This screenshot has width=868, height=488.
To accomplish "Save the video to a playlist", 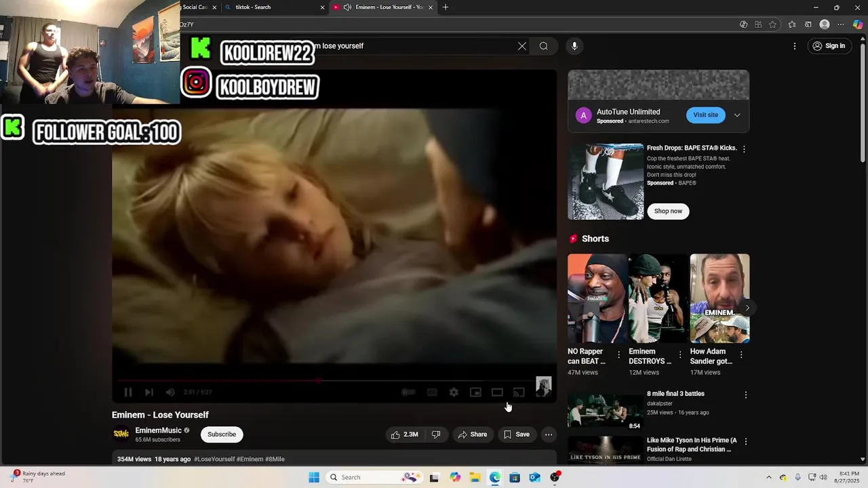I will [x=517, y=434].
